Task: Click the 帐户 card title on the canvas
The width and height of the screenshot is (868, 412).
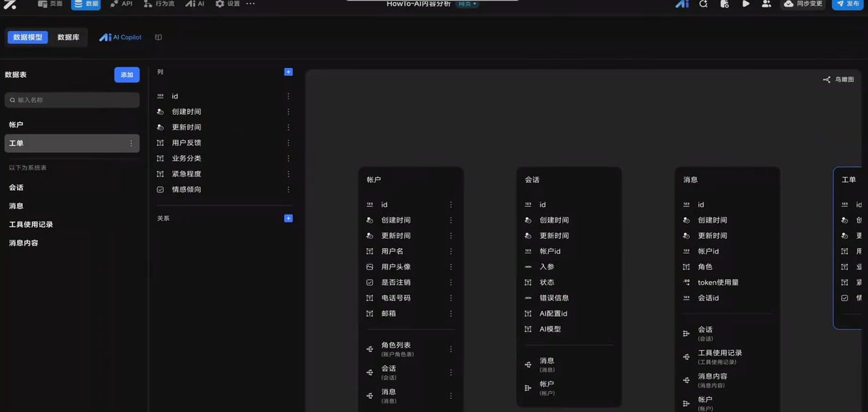Action: (374, 180)
